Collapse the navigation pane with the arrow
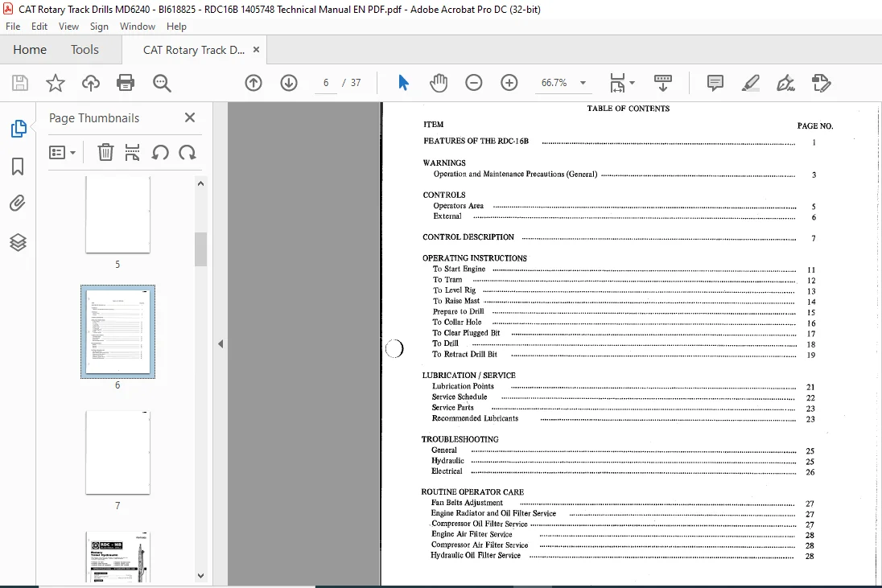Image resolution: width=882 pixels, height=588 pixels. (x=220, y=344)
